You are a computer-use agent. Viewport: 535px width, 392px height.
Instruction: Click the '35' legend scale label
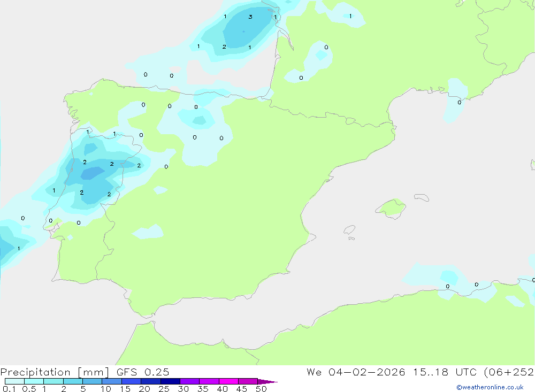click(x=203, y=389)
